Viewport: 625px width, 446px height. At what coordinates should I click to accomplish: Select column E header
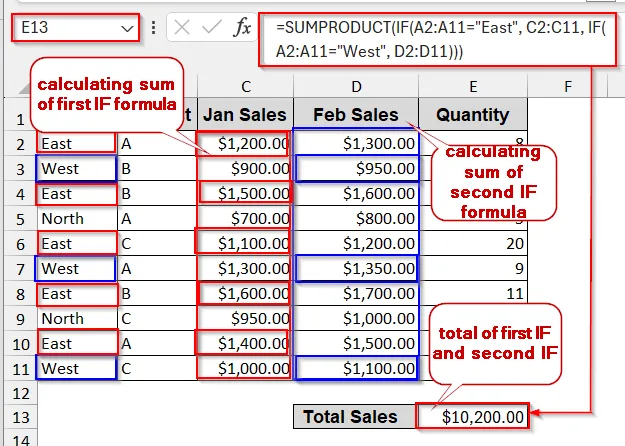(473, 86)
